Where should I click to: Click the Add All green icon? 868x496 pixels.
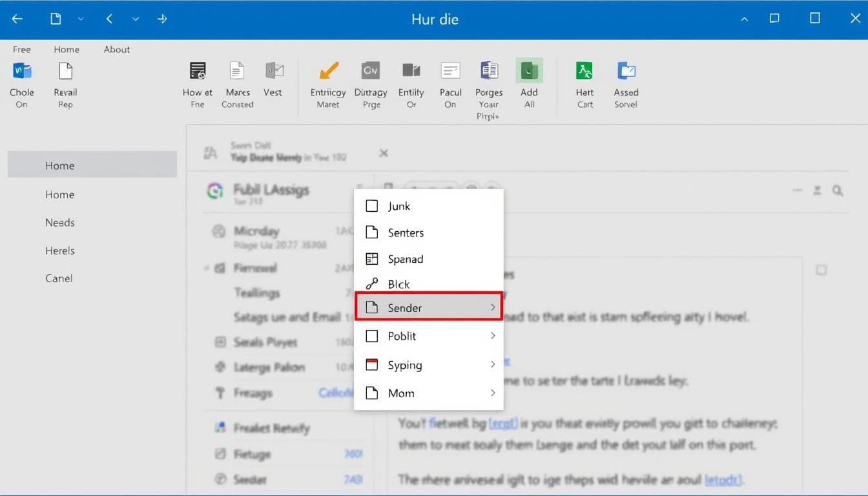pos(529,71)
